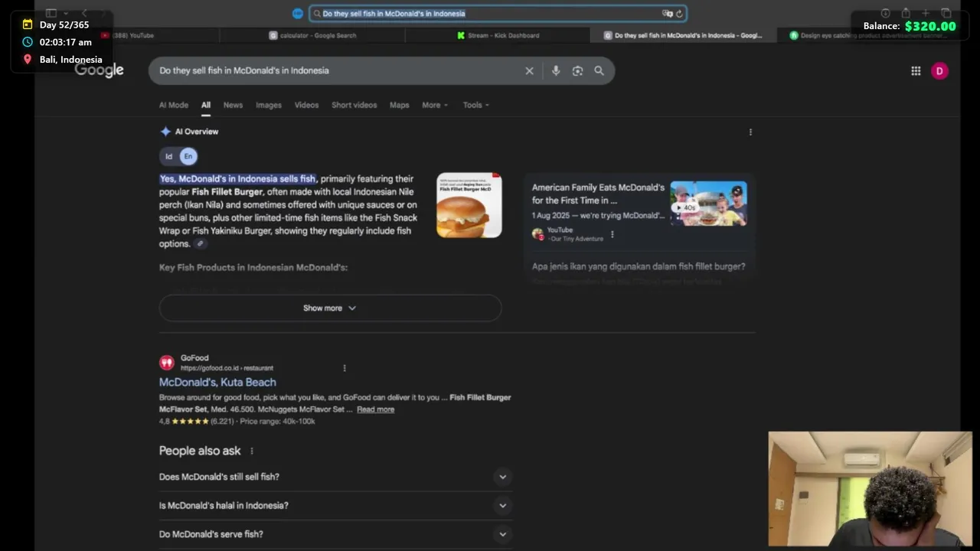Click the AI Overview sparkle icon
Viewport: 980px width, 551px height.
pyautogui.click(x=165, y=132)
